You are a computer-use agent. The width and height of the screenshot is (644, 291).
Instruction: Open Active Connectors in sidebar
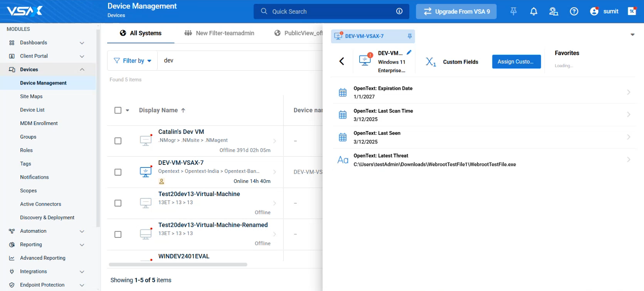click(x=40, y=204)
